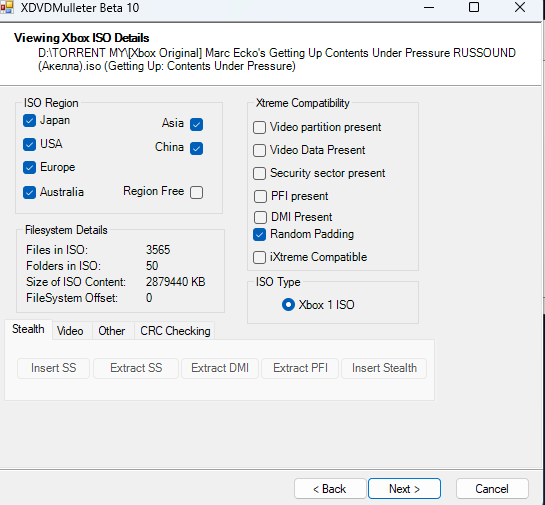The width and height of the screenshot is (545, 505).
Task: Switch to the Stealth tab
Action: tap(28, 329)
